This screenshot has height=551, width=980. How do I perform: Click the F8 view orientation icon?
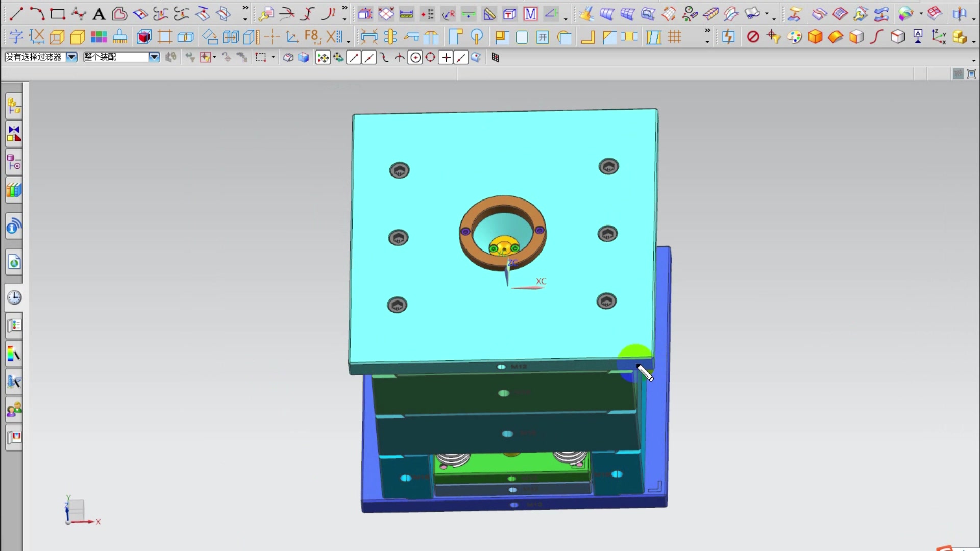[311, 36]
